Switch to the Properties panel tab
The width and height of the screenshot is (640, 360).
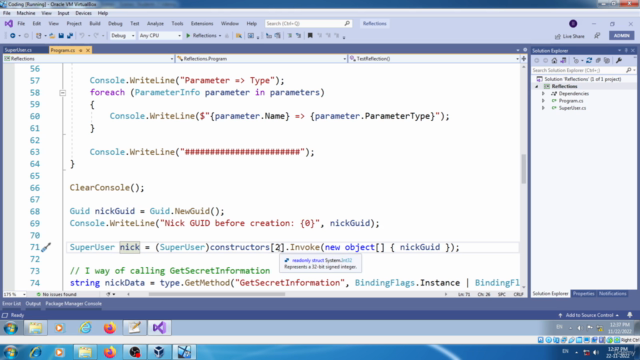(583, 294)
